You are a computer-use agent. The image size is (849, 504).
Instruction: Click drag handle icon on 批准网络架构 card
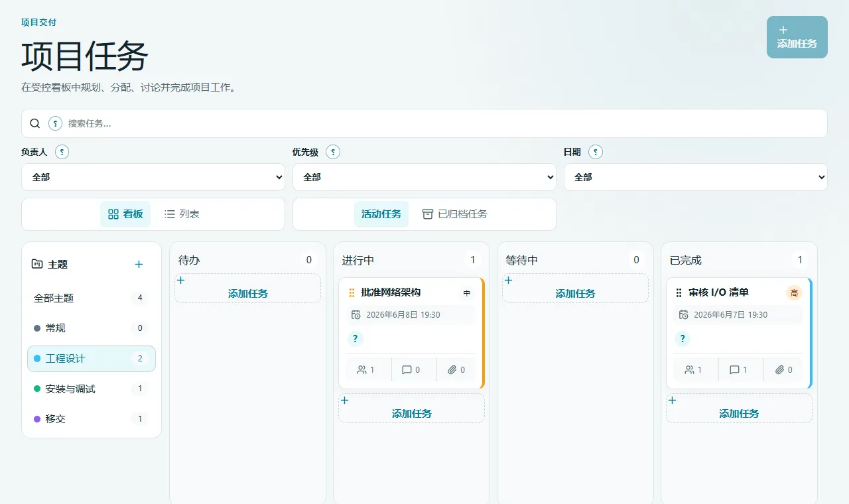pyautogui.click(x=352, y=292)
